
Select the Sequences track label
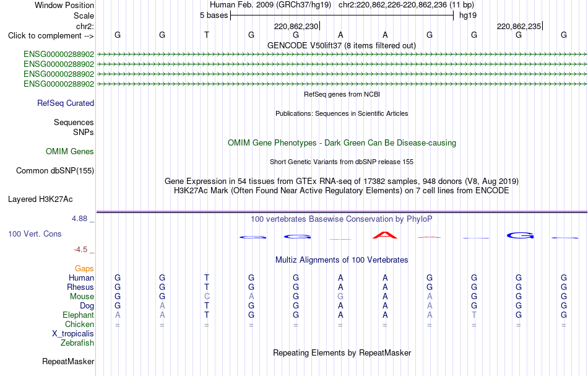pos(74,122)
